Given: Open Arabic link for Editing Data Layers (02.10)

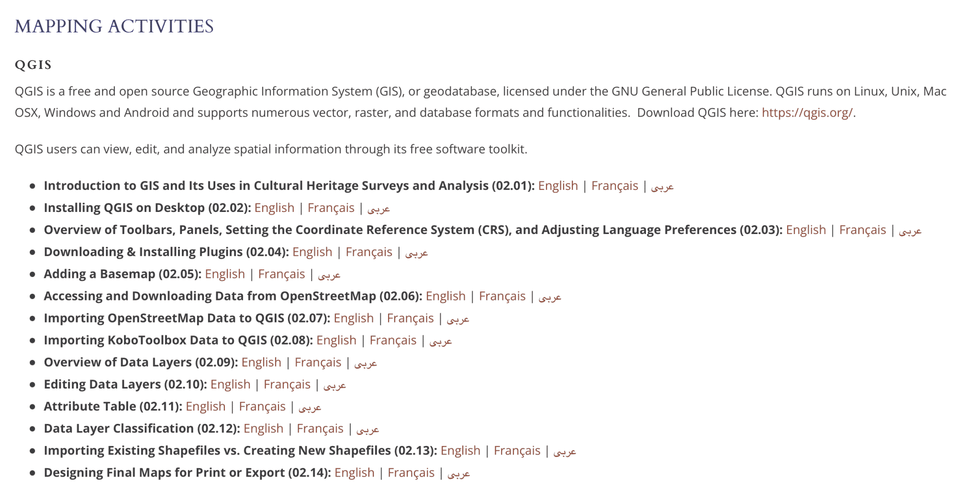Looking at the screenshot, I should (334, 385).
